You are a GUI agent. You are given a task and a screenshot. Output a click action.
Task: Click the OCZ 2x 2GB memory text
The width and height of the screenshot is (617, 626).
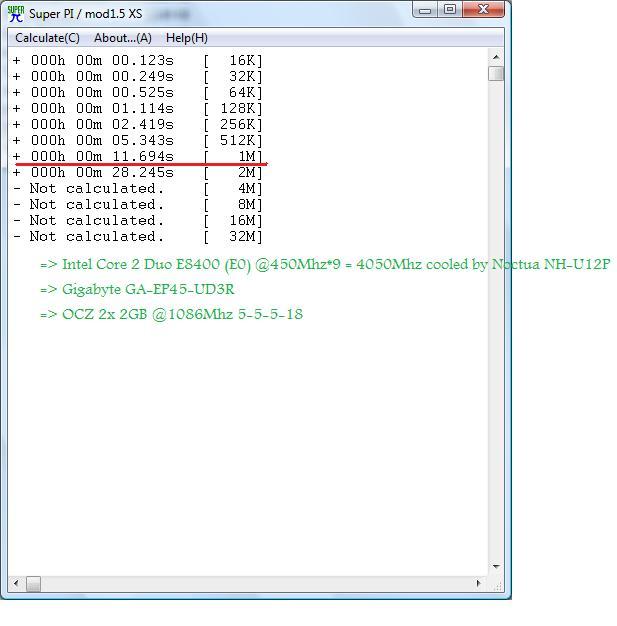tap(171, 314)
